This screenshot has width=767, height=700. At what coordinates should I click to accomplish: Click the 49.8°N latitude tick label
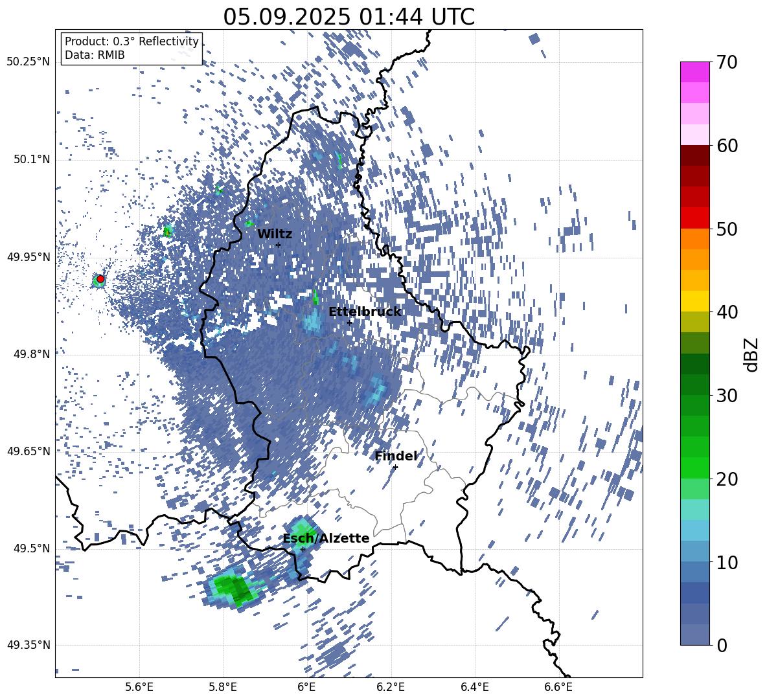pos(32,354)
